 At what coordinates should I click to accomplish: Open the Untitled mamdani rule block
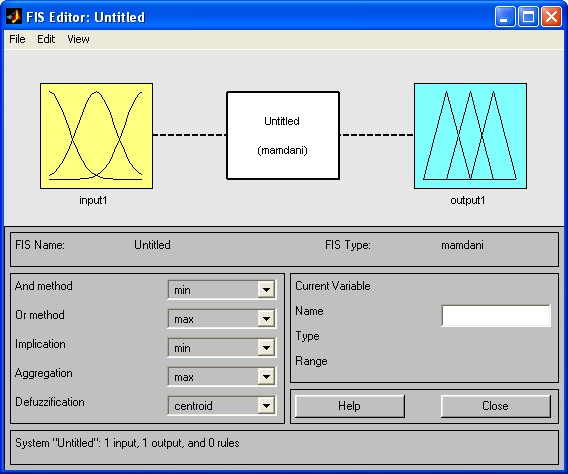(x=283, y=135)
